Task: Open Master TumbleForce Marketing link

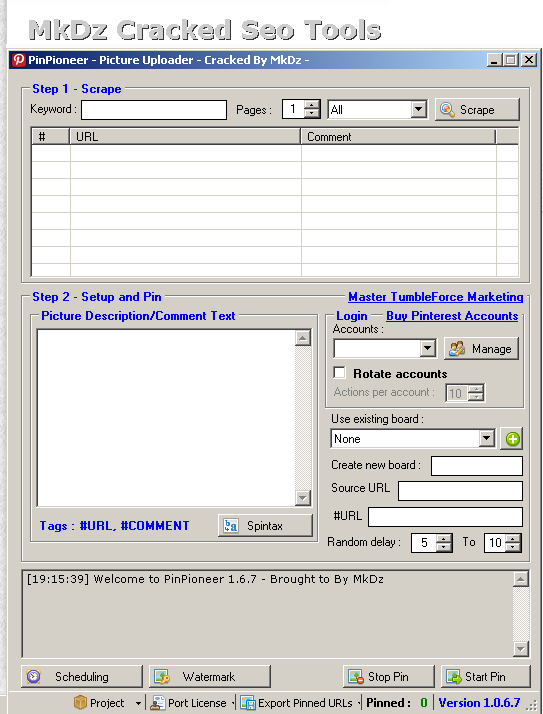Action: 435,297
